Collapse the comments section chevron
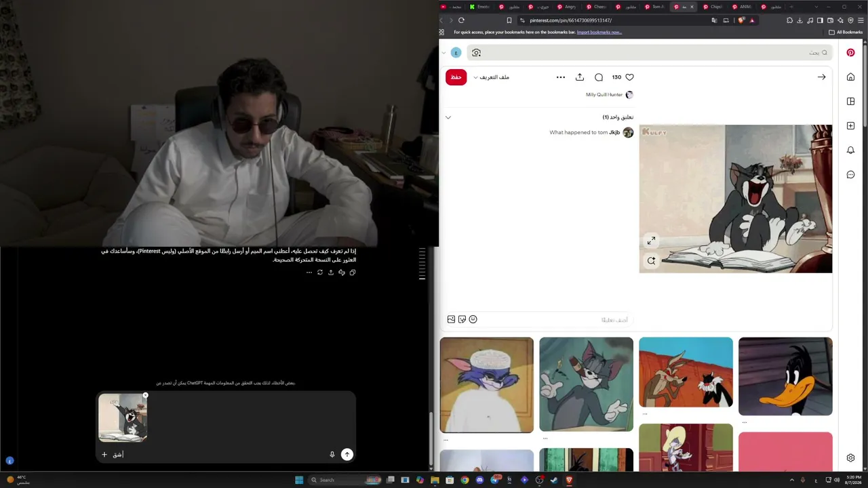 point(448,117)
